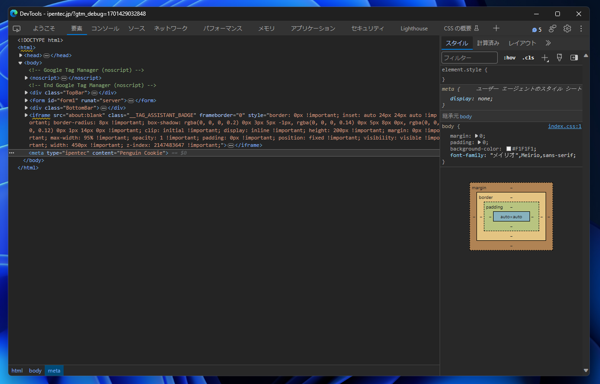Select the html opening tag line
Screen dimensions: 600x384
click(26, 48)
